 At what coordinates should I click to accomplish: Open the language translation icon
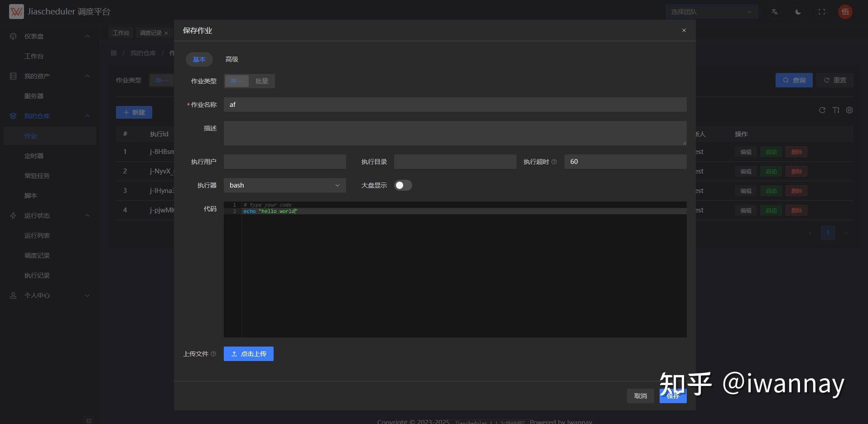point(775,12)
